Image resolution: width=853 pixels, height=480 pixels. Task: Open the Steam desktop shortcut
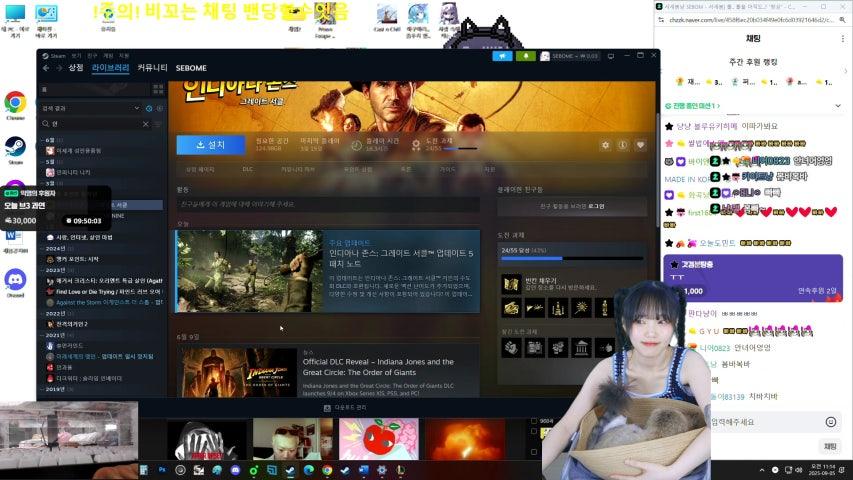pos(15,151)
